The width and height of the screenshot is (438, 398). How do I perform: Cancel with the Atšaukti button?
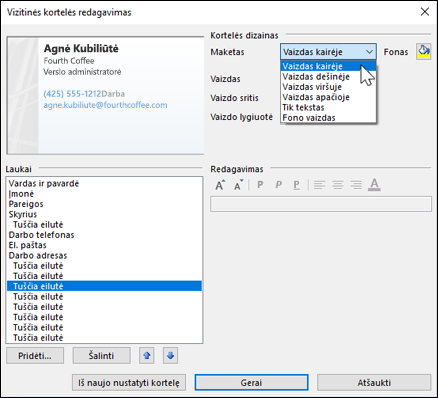click(374, 383)
